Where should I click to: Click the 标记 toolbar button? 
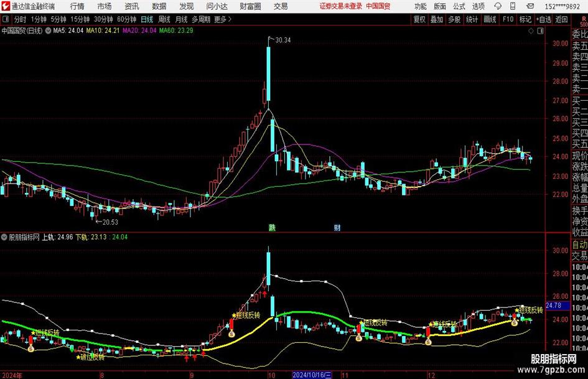tap(525, 19)
